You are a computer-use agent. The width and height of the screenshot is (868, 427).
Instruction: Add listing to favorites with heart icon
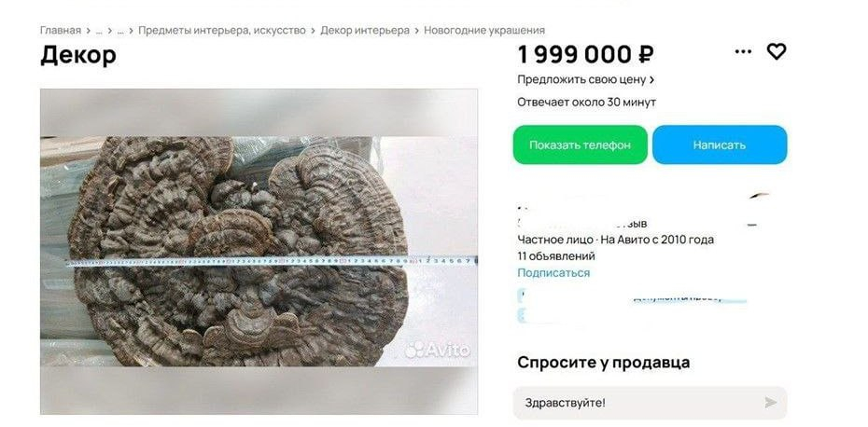pyautogui.click(x=777, y=52)
